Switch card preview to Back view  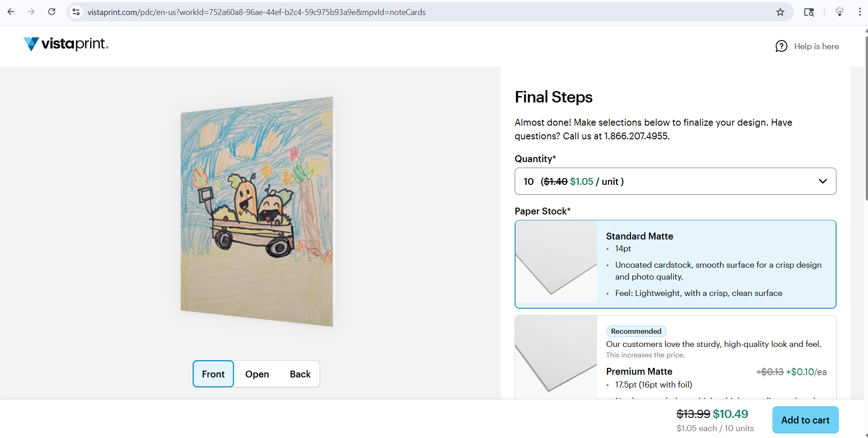(300, 374)
